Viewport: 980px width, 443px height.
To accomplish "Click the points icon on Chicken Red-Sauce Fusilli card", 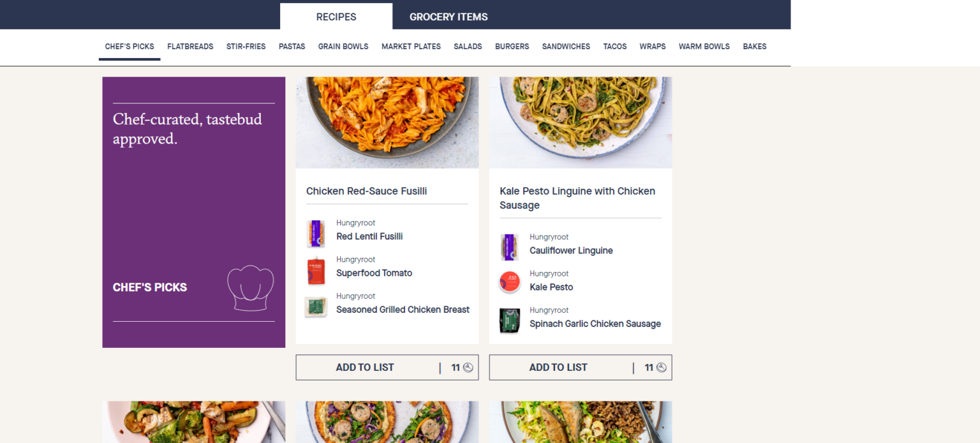I will pyautogui.click(x=468, y=368).
